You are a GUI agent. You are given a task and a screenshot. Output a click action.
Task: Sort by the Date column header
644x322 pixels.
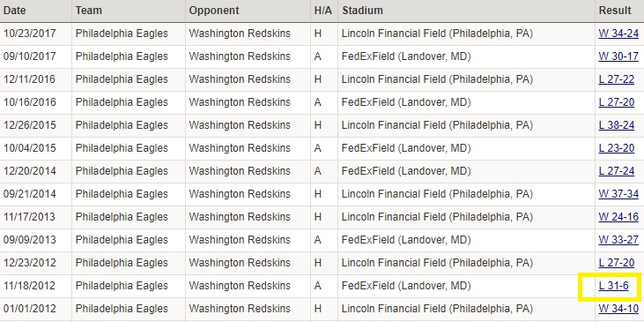coord(15,11)
